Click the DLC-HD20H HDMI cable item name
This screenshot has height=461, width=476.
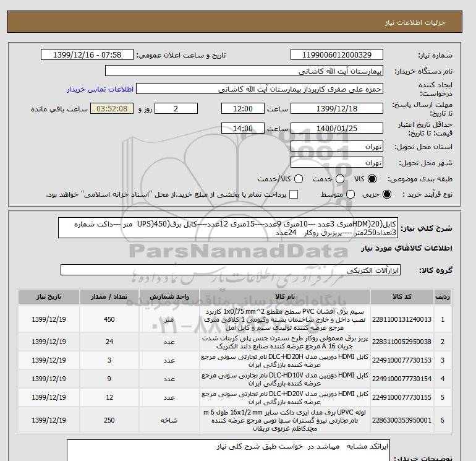click(x=285, y=361)
